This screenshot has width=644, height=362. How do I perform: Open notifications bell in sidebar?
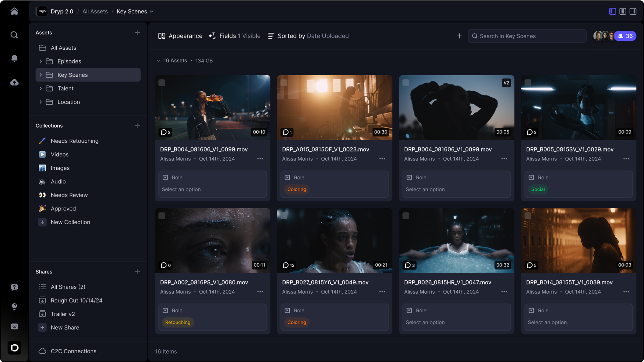point(14,58)
